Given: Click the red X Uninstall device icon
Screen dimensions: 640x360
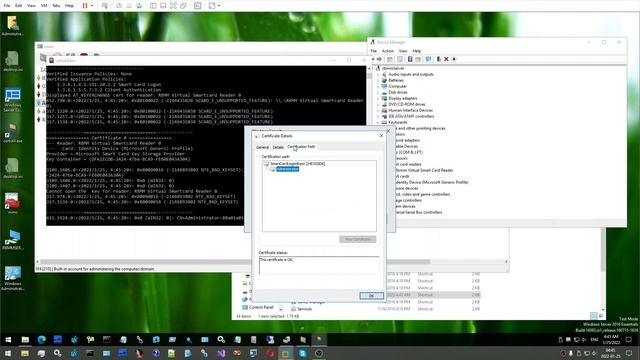Looking at the screenshot, I should click(446, 59).
